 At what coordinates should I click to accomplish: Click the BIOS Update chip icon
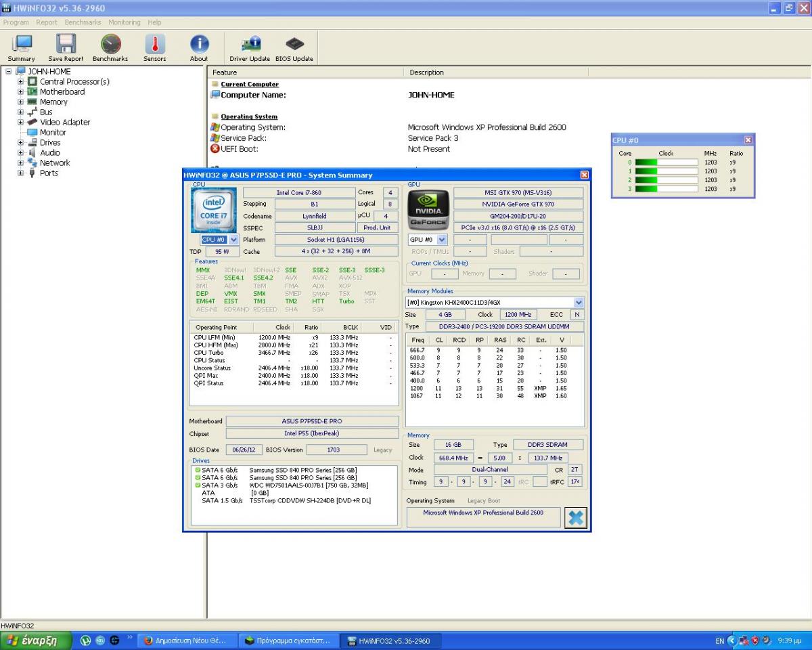point(294,44)
